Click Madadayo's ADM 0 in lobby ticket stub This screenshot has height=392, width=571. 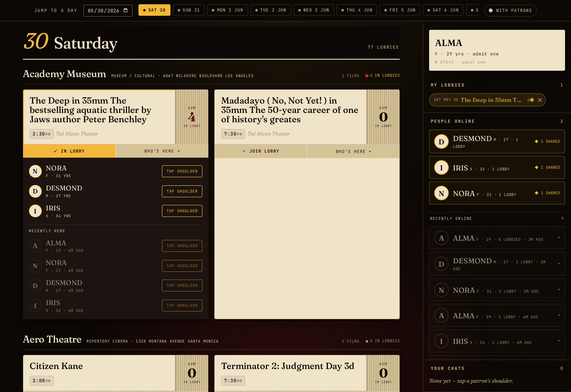[x=383, y=117]
